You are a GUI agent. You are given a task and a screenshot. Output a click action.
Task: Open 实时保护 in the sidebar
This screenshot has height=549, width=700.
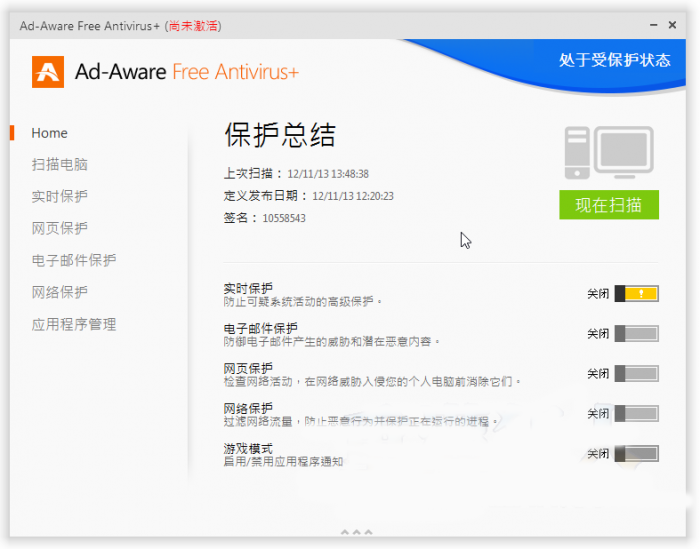pyautogui.click(x=59, y=196)
